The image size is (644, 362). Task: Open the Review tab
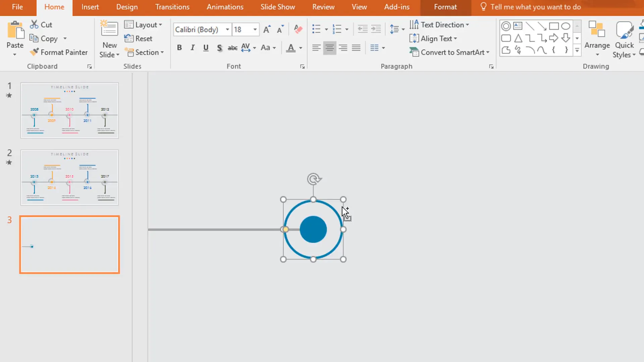click(323, 7)
